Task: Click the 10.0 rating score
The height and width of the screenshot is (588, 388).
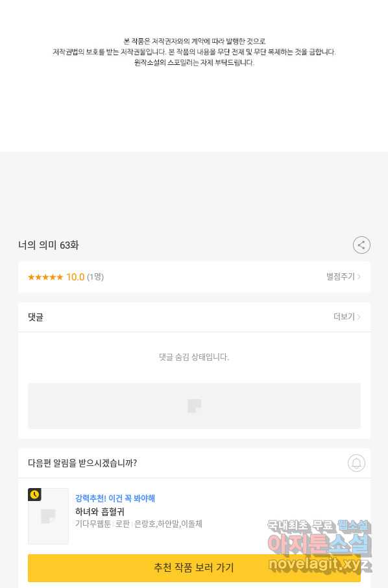Action: click(75, 277)
